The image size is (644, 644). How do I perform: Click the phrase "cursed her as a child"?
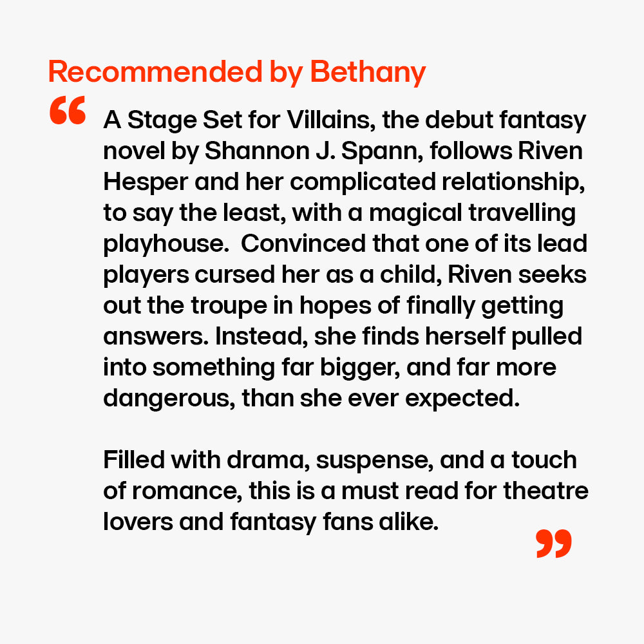[x=309, y=275]
